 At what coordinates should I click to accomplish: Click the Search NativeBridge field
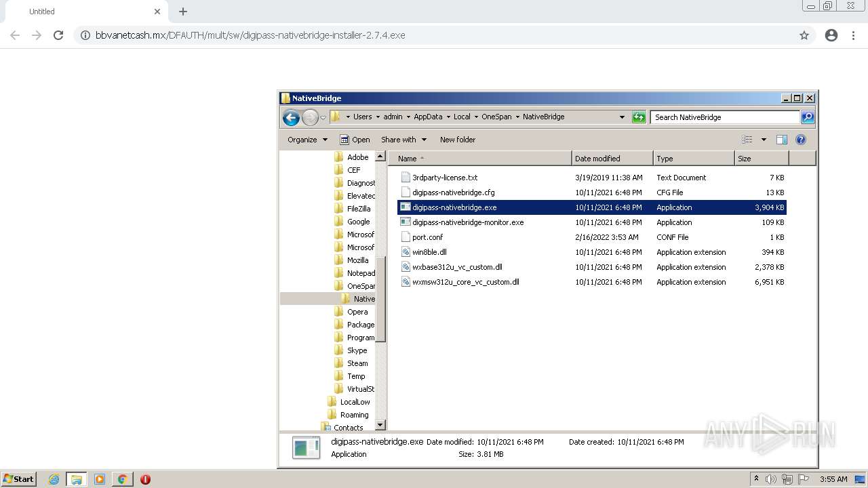(725, 117)
